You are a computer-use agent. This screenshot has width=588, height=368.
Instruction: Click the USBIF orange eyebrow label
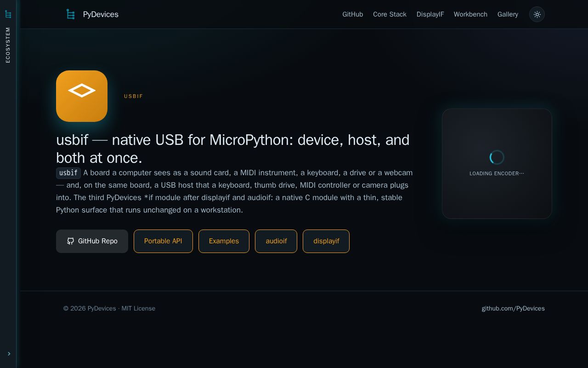tap(134, 96)
